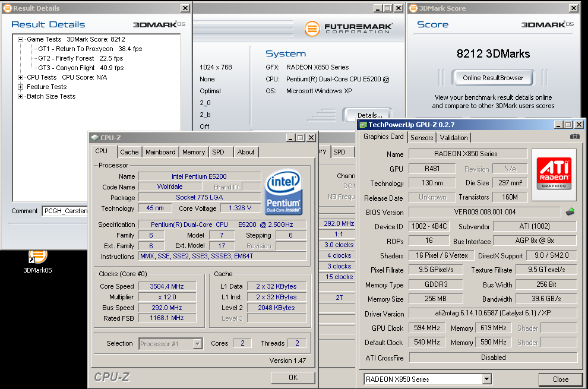Open the Mainboard tab in CPU-Z
This screenshot has height=389, width=588.
(160, 152)
